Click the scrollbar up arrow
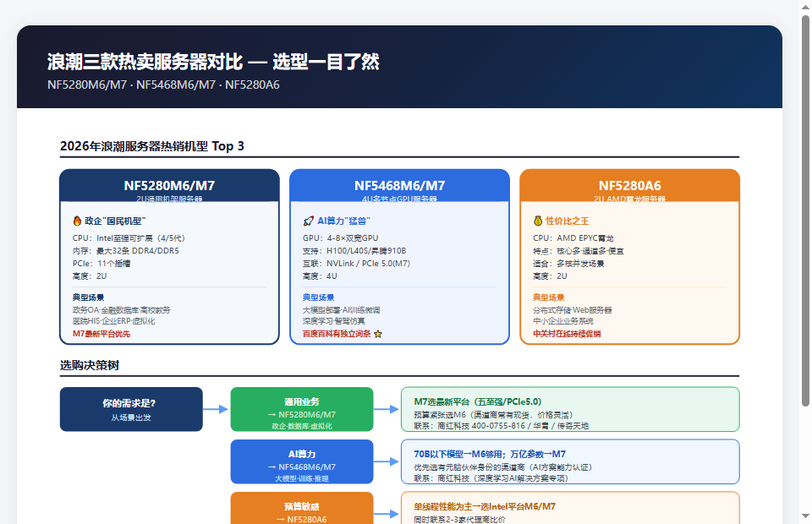 [805, 7]
